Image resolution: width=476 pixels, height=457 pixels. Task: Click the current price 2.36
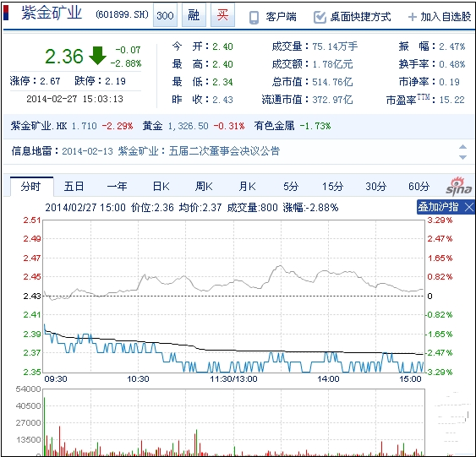[64, 57]
